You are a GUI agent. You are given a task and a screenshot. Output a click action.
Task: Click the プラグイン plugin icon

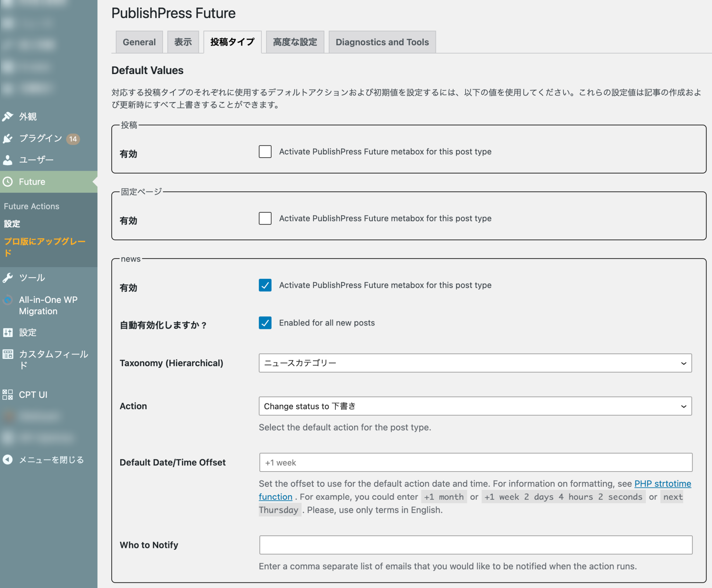(x=8, y=138)
